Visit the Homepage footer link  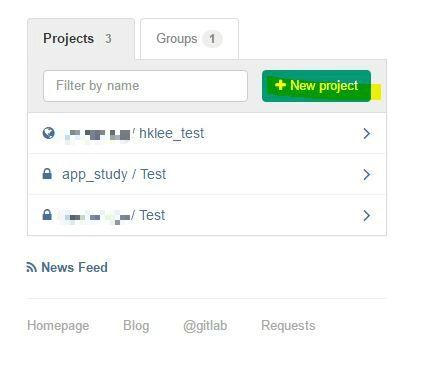tap(58, 326)
